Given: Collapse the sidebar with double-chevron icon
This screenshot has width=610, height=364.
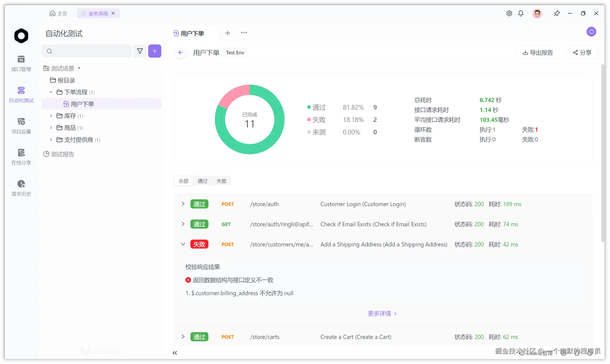Looking at the screenshot, I should click(x=175, y=353).
